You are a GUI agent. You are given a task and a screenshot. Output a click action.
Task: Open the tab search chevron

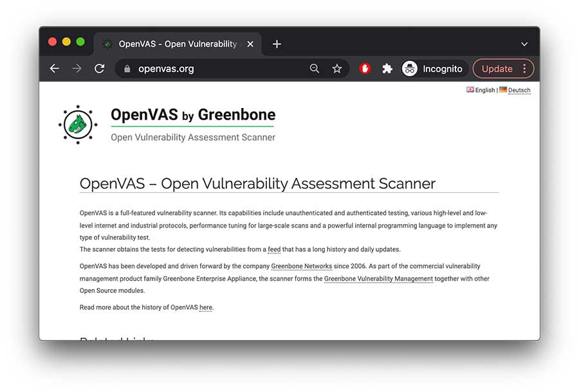tap(524, 44)
